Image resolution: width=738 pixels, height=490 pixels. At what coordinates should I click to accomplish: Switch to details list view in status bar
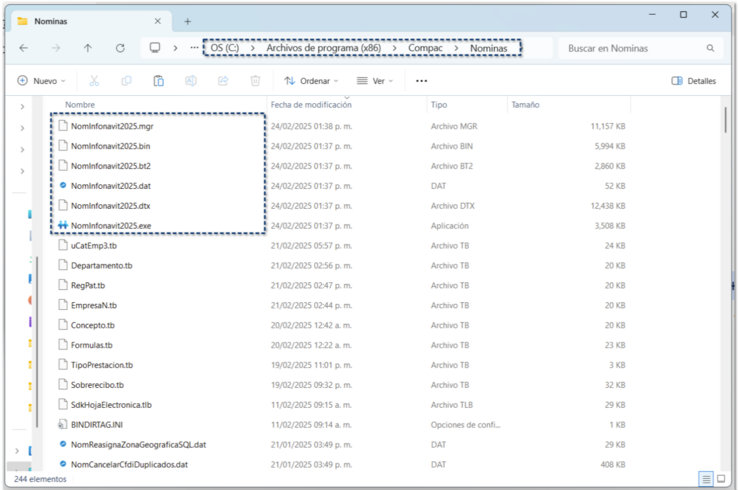(x=706, y=479)
